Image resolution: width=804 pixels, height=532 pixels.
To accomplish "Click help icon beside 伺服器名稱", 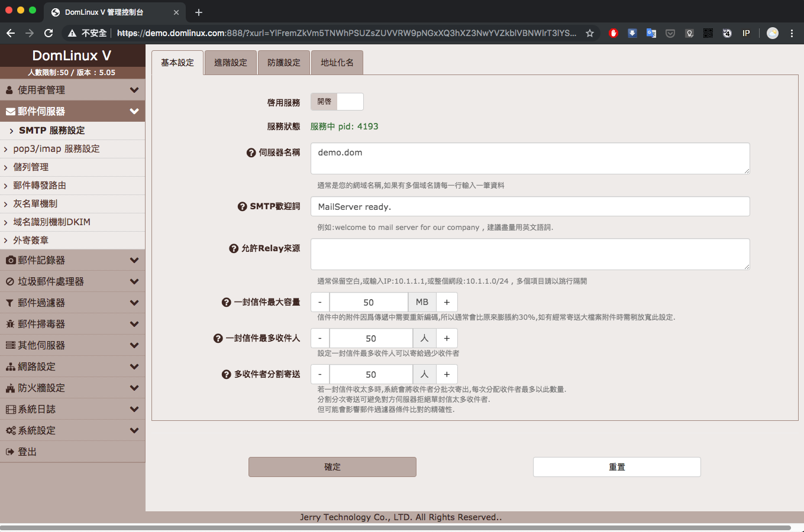I will pyautogui.click(x=251, y=153).
